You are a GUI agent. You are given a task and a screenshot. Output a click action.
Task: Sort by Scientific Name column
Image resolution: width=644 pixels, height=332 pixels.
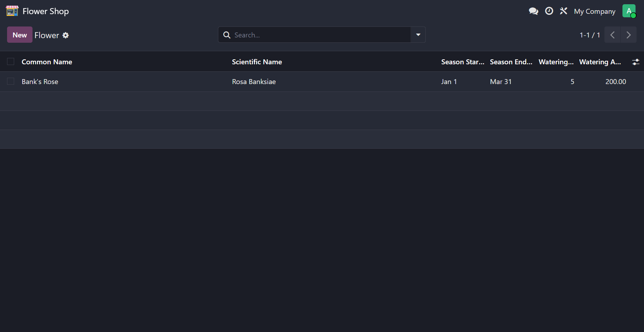click(x=257, y=62)
